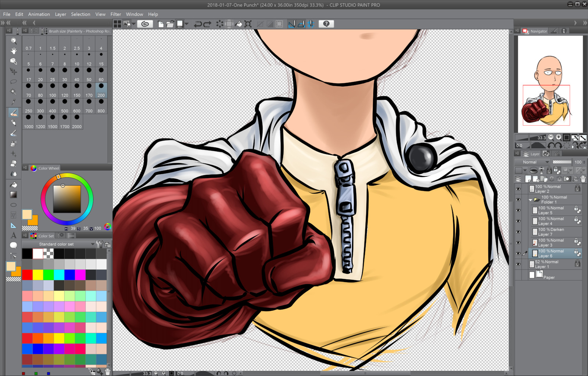Click the hue ring of the color wheel
The width and height of the screenshot is (588, 376).
(67, 176)
